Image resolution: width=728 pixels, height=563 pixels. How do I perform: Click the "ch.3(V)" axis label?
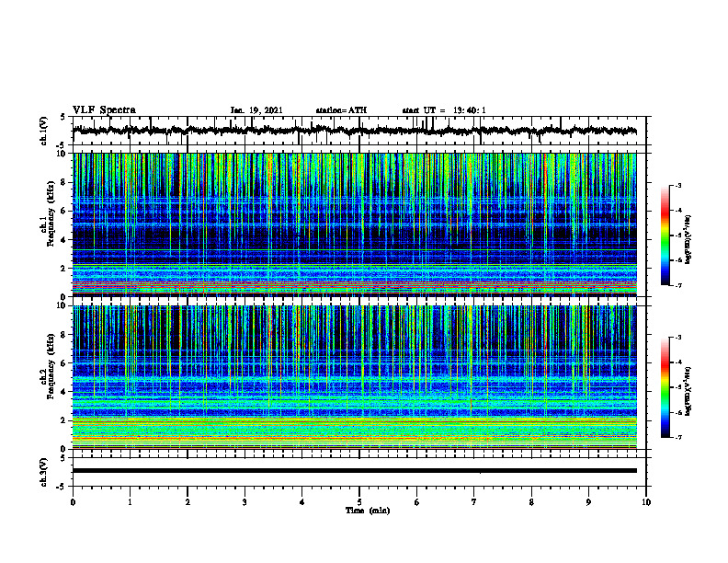[x=43, y=472]
